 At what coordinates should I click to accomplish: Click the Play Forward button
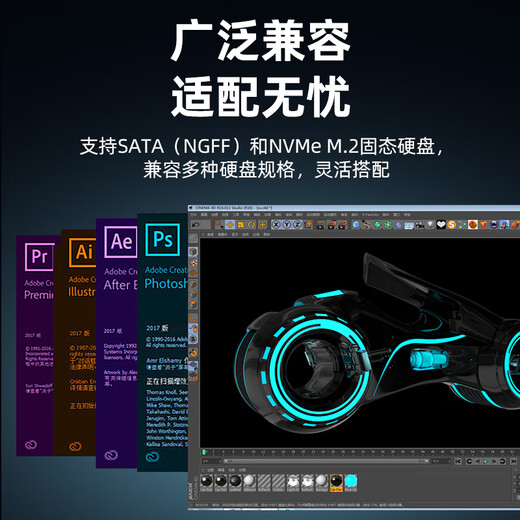point(486,461)
